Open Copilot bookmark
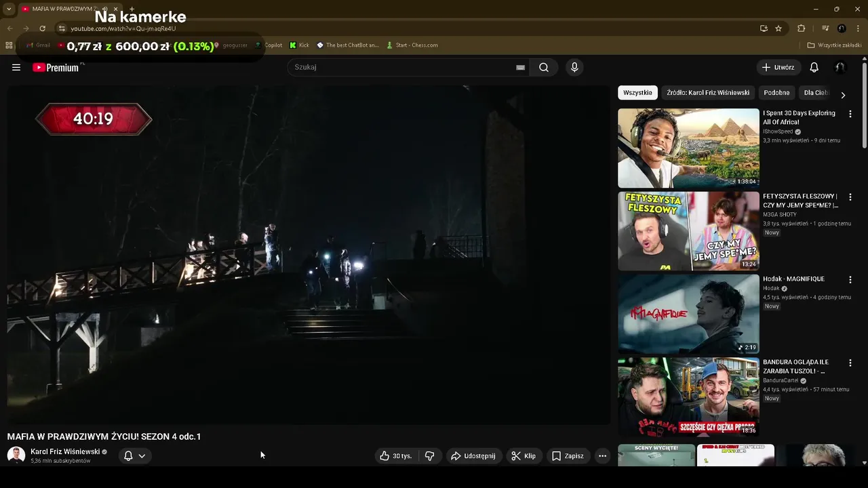This screenshot has height=488, width=868. [269, 45]
